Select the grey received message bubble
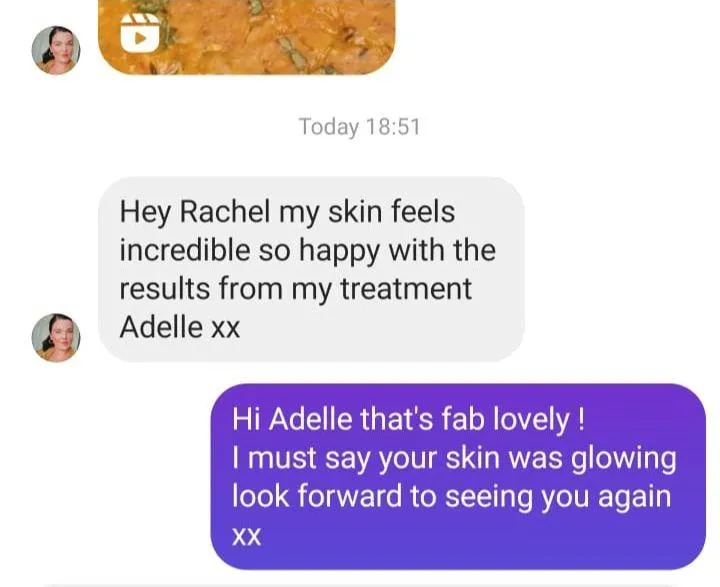The image size is (720, 587). tap(311, 269)
